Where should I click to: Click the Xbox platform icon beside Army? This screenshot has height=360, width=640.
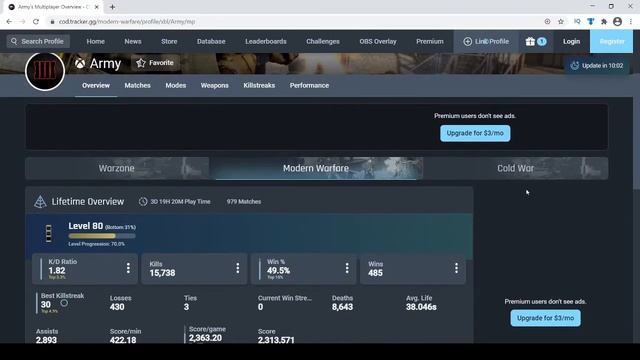click(80, 63)
